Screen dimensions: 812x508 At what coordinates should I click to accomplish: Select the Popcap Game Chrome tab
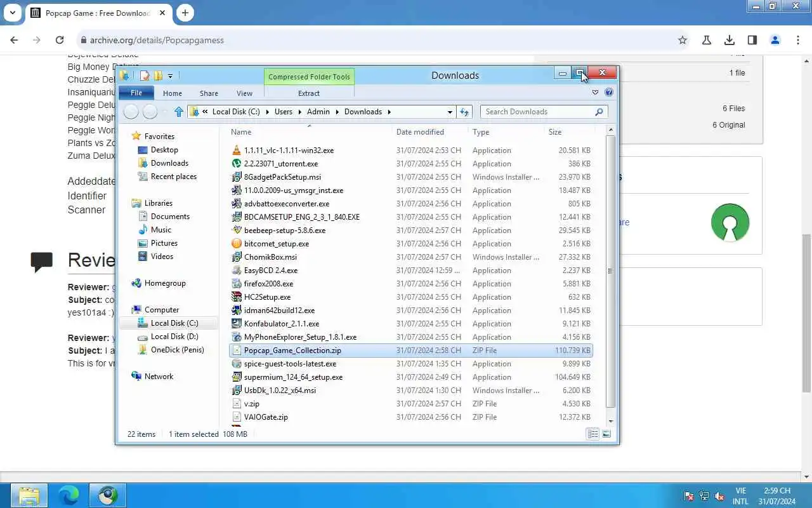tap(97, 13)
